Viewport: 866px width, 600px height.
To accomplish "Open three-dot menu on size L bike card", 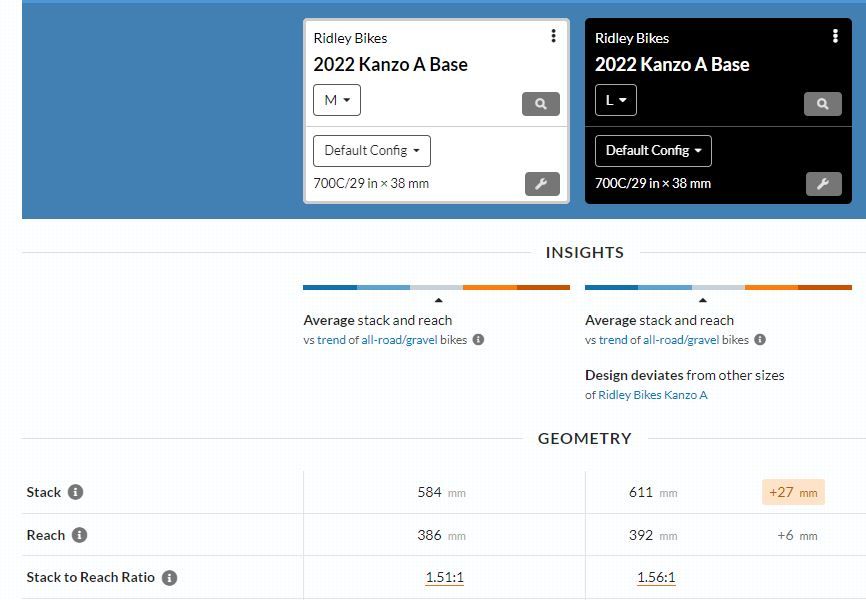I will (835, 37).
